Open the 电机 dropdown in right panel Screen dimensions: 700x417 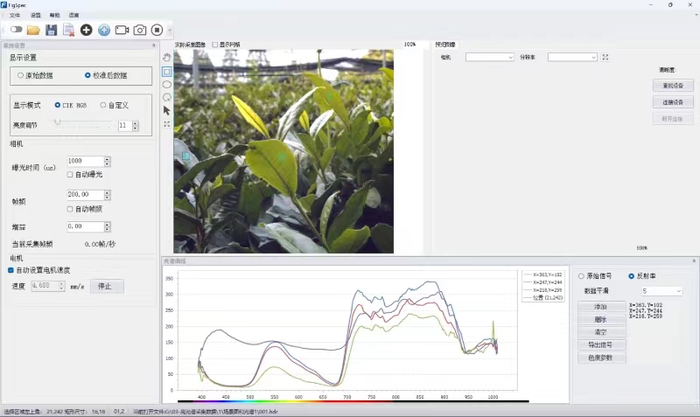490,57
